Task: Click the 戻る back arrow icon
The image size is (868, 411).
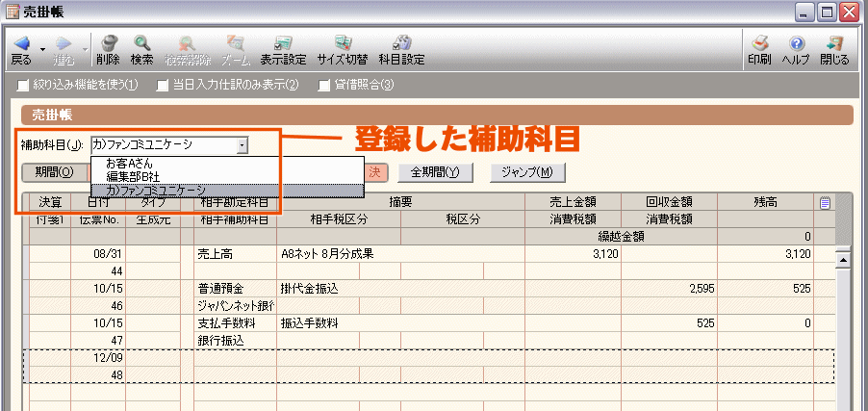Action: point(20,43)
